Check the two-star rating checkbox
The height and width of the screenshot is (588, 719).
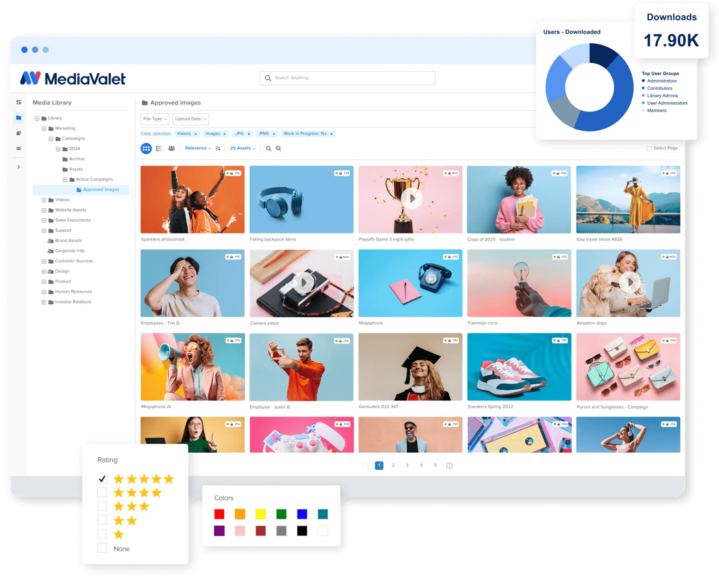(102, 520)
